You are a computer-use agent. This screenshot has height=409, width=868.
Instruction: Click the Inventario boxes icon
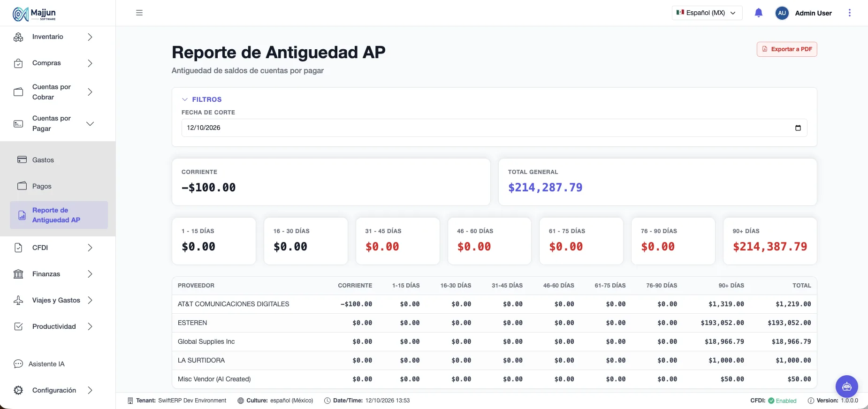click(18, 37)
